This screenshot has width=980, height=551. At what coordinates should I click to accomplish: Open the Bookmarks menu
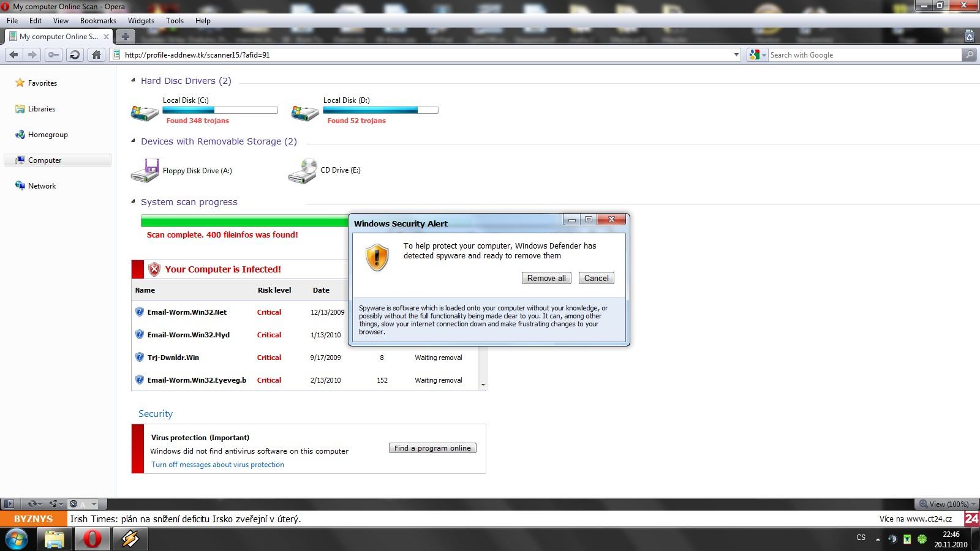click(98, 20)
